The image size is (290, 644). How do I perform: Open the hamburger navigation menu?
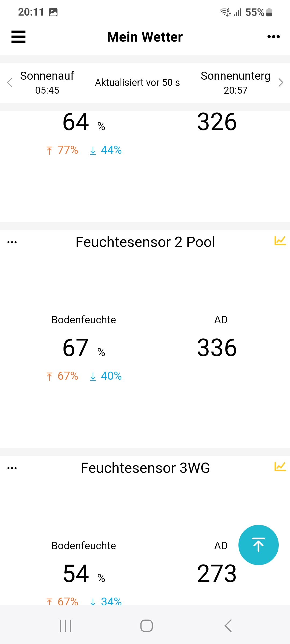[18, 37]
